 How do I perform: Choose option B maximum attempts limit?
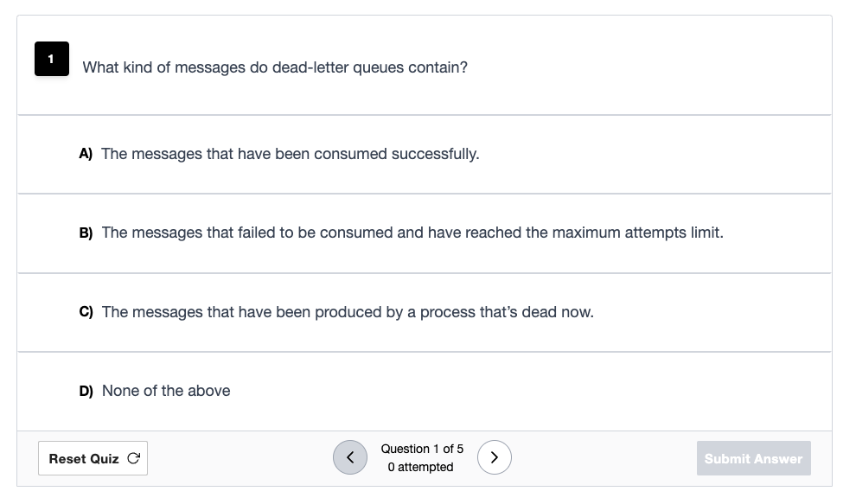[x=425, y=233]
